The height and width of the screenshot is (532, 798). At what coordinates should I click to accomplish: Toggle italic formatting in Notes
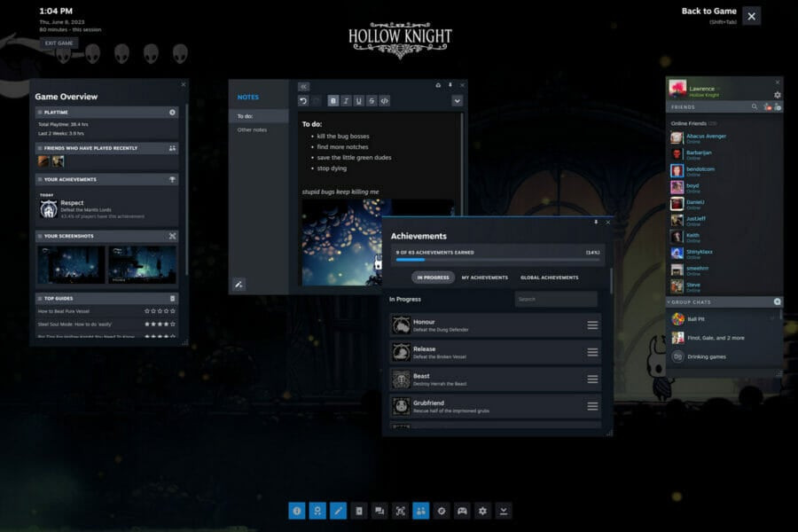tap(346, 101)
